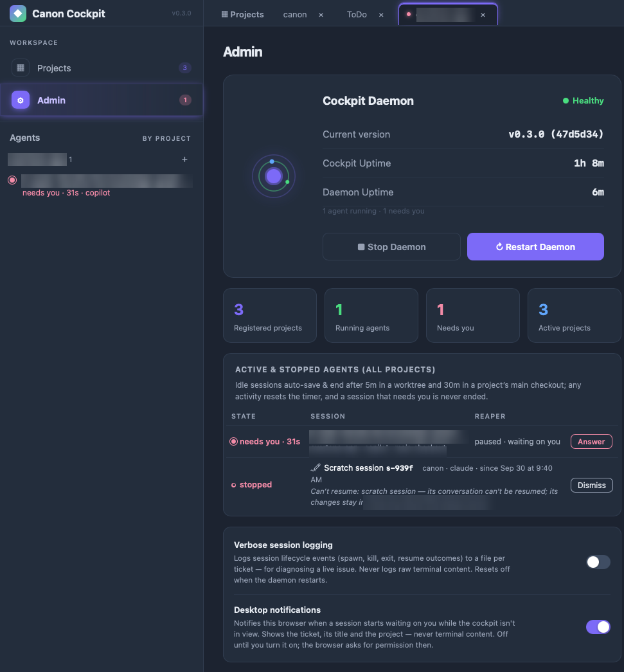
Task: Open the Registered projects card
Action: tap(270, 316)
